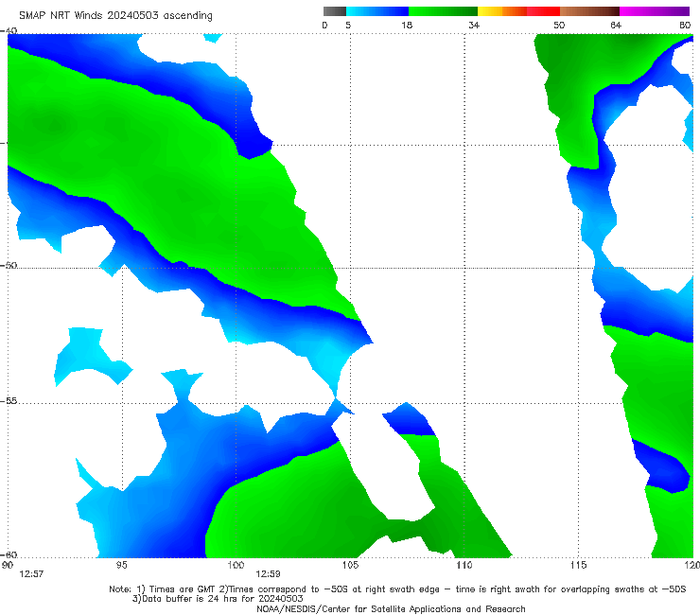Click the "5" label under the color bar

pos(348,25)
